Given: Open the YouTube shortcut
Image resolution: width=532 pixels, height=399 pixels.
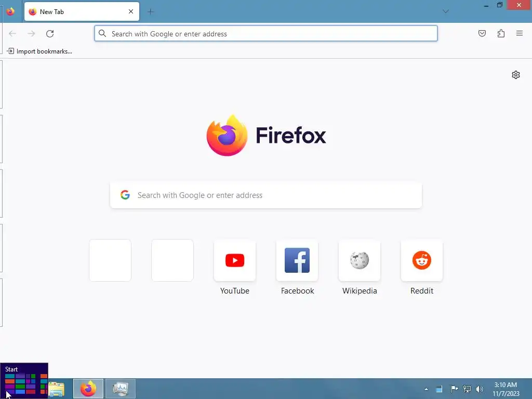Looking at the screenshot, I should pos(235,260).
